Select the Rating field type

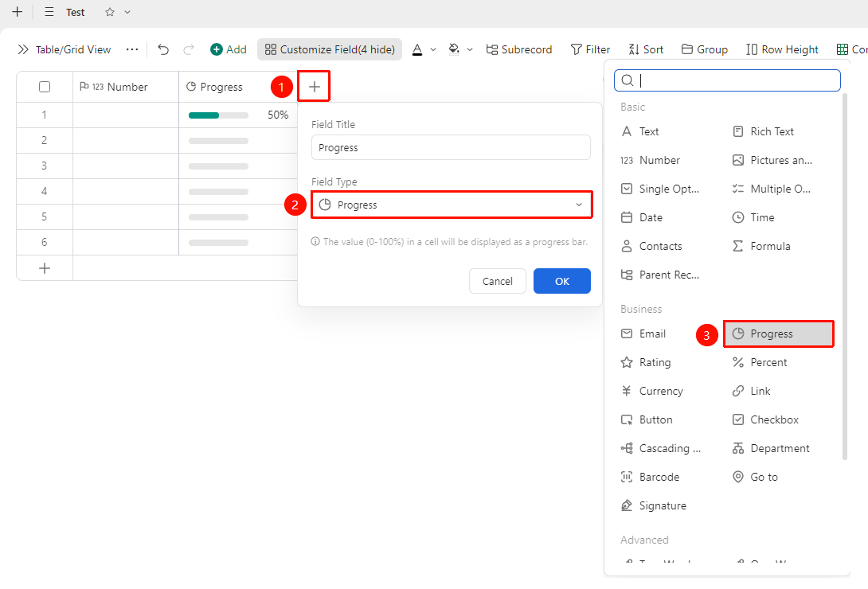click(x=646, y=362)
